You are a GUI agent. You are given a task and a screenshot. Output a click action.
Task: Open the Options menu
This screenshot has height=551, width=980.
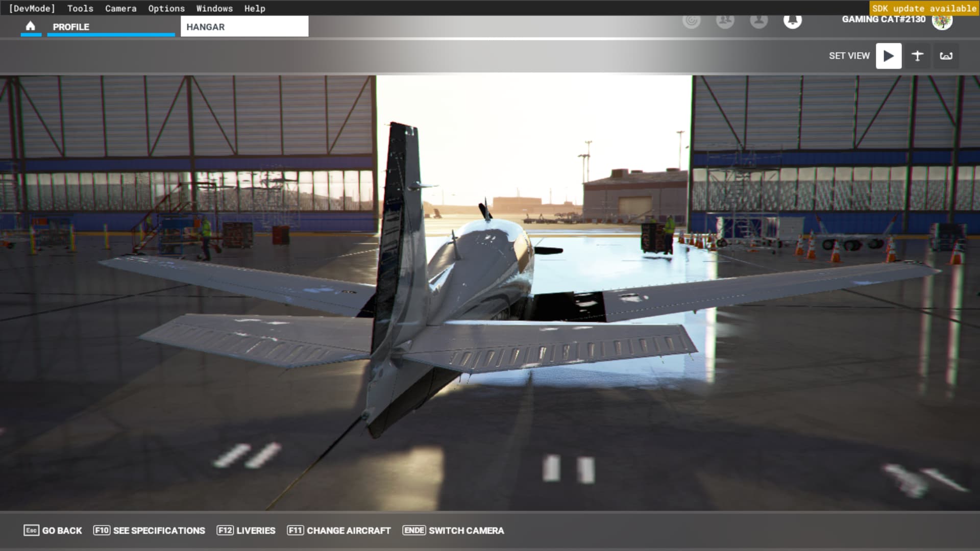click(x=166, y=8)
